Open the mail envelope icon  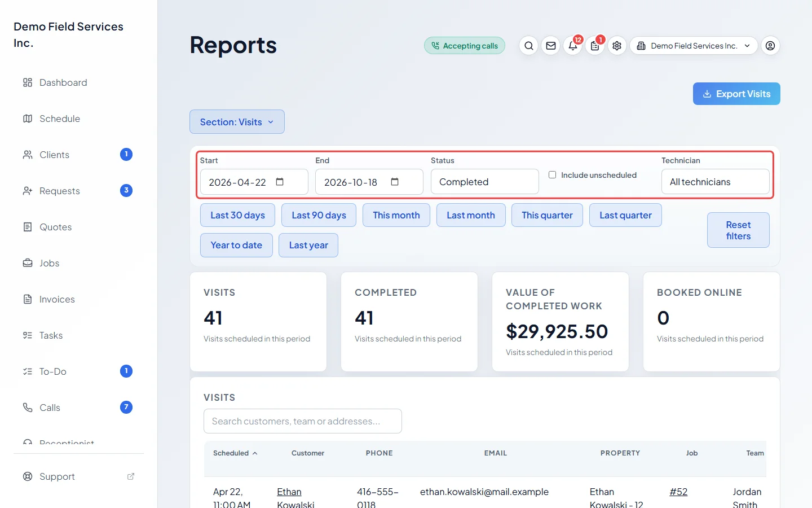point(551,46)
